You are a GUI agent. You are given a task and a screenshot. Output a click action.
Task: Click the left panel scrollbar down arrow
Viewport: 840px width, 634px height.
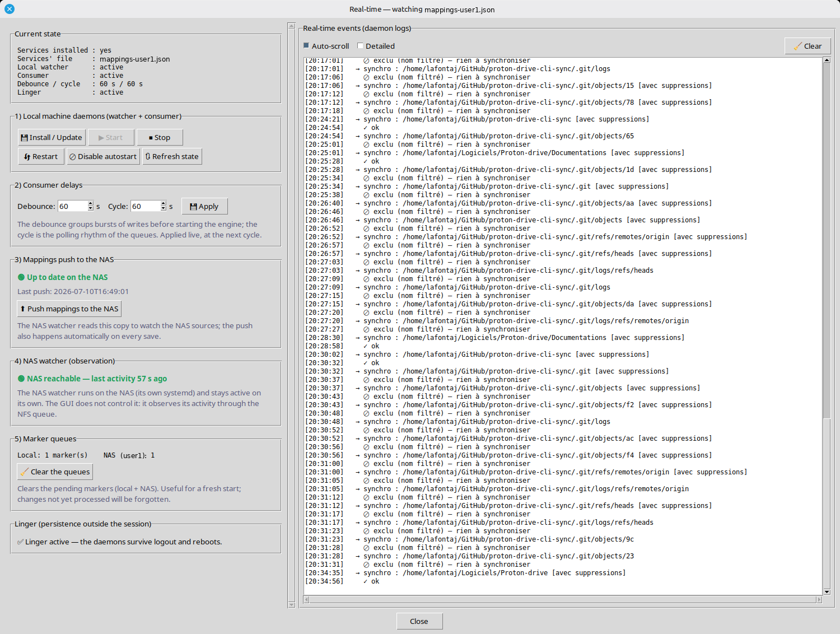click(291, 604)
